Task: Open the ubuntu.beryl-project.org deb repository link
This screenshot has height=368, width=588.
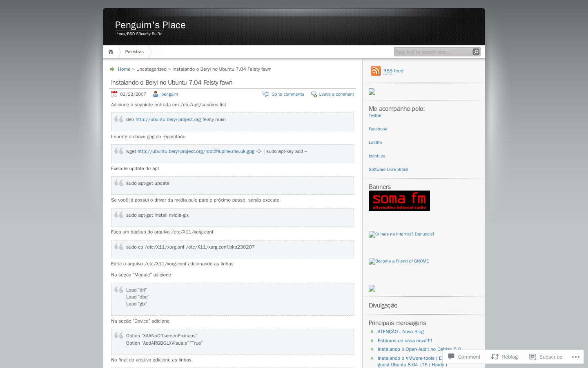Action: tap(168, 120)
